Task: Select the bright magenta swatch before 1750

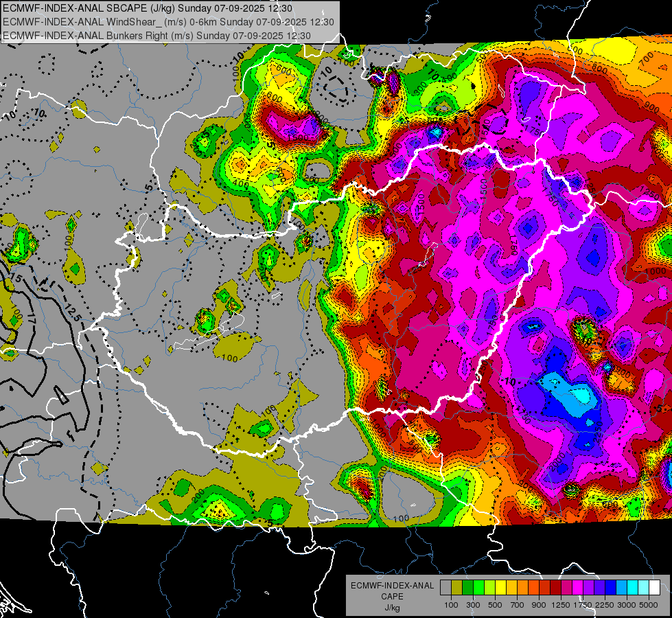Action: [x=578, y=588]
